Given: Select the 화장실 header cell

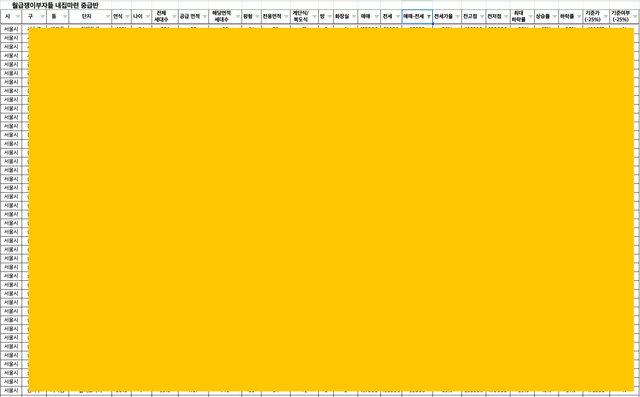Looking at the screenshot, I should [x=345, y=17].
